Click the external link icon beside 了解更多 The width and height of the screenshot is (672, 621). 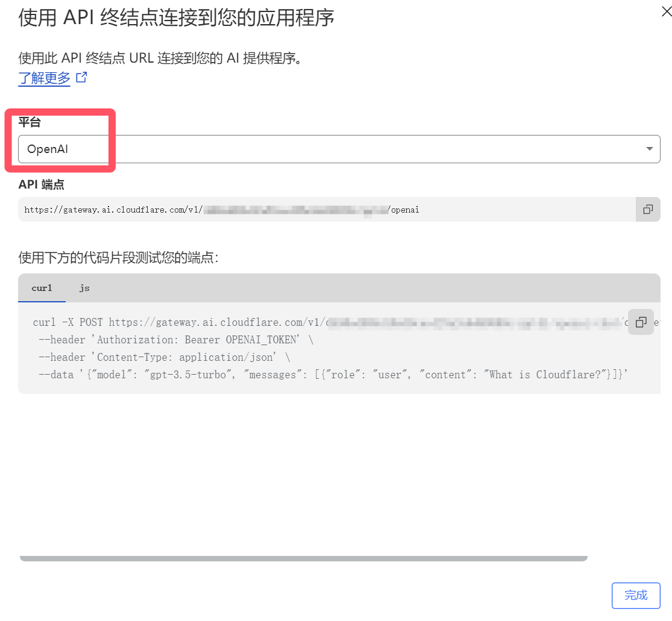(x=81, y=77)
